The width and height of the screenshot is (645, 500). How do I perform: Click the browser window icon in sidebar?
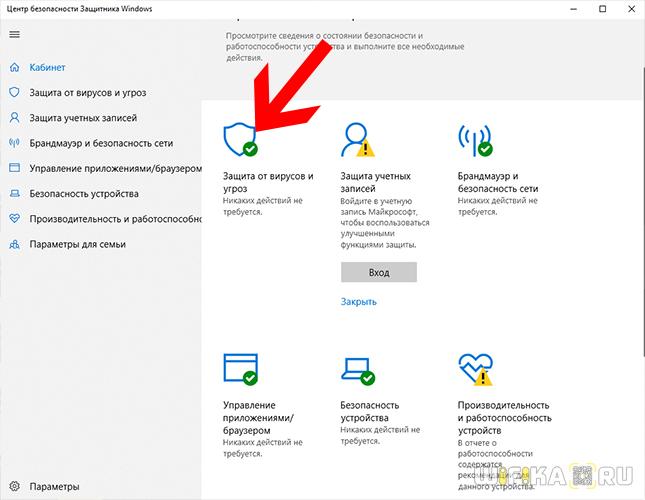[14, 168]
